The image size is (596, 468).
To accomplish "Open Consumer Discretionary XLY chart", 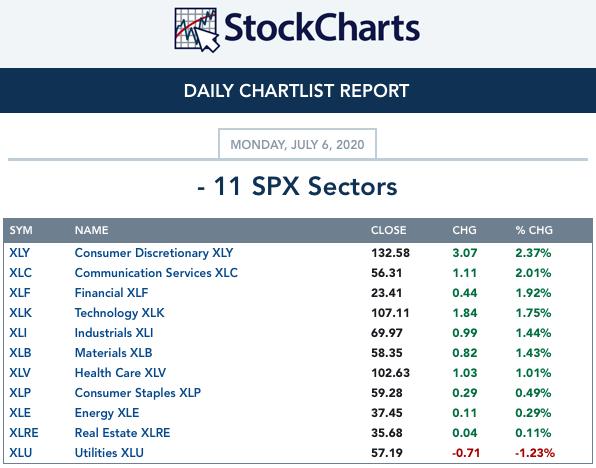I will (154, 253).
